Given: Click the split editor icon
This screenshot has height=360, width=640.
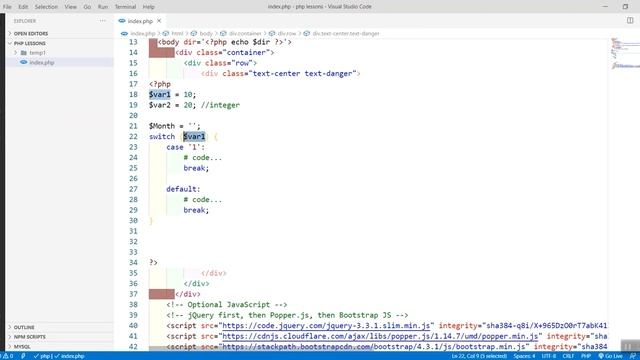Looking at the screenshot, I should [630, 20].
